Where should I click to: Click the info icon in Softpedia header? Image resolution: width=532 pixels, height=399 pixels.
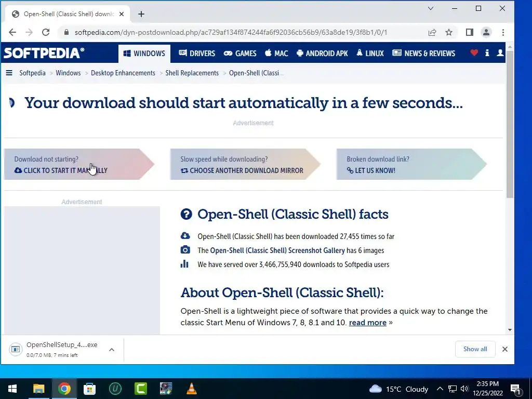pos(487,52)
